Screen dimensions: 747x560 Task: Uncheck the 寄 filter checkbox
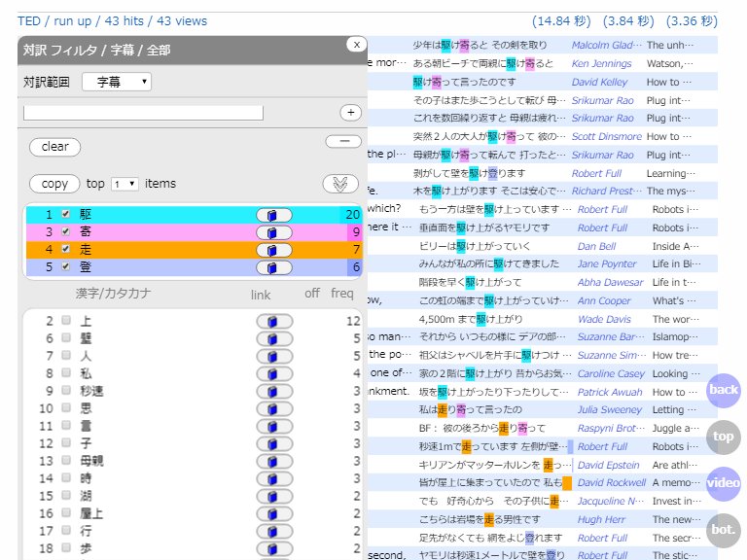point(66,232)
